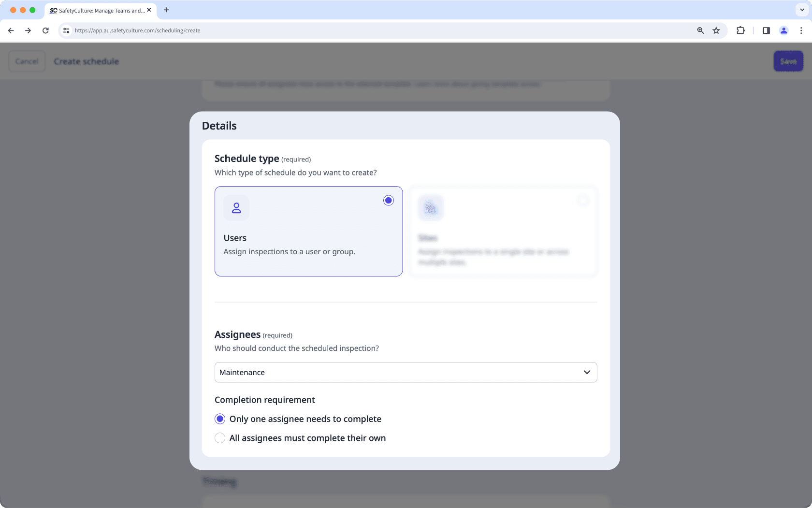Save the schedule
Image resolution: width=812 pixels, height=508 pixels.
click(788, 61)
